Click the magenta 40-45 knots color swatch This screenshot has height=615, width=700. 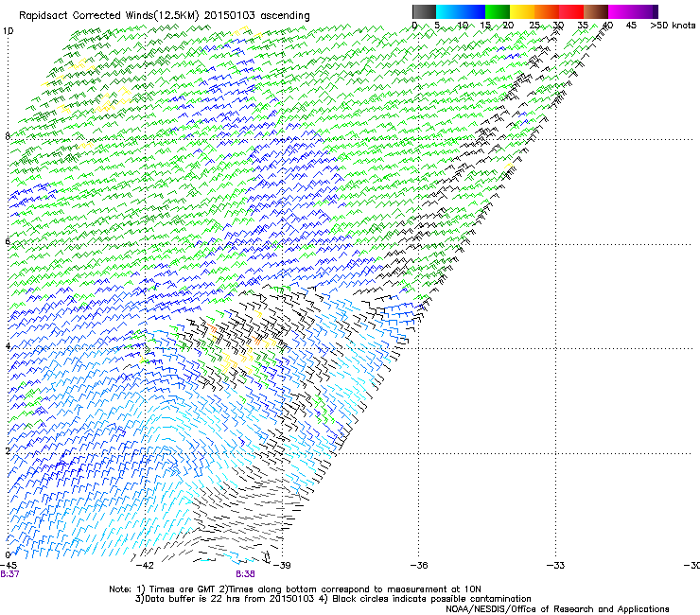pyautogui.click(x=621, y=11)
